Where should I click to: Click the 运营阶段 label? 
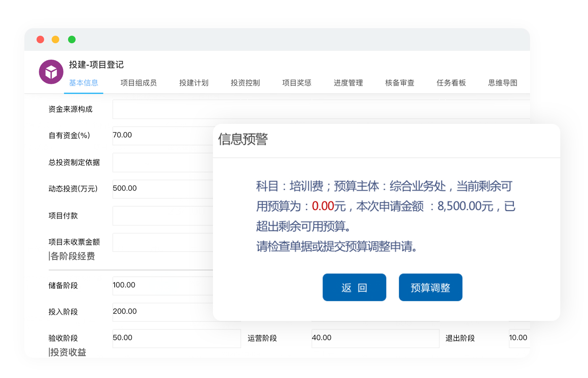point(262,339)
